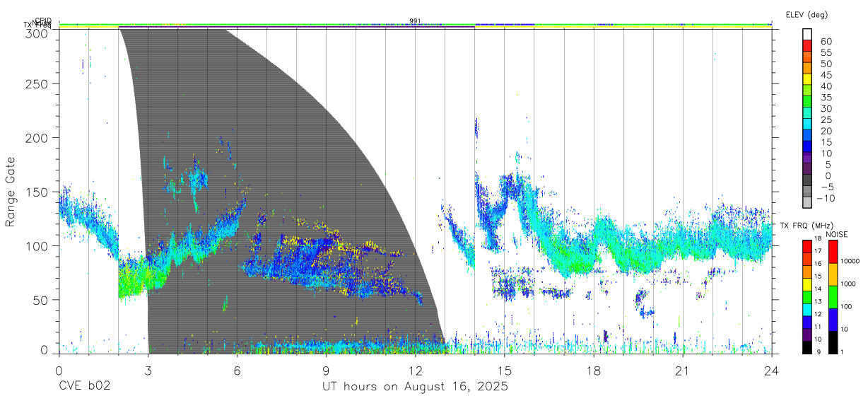Click the 100 label on the NOISE scale
868x401 pixels.
coord(847,306)
